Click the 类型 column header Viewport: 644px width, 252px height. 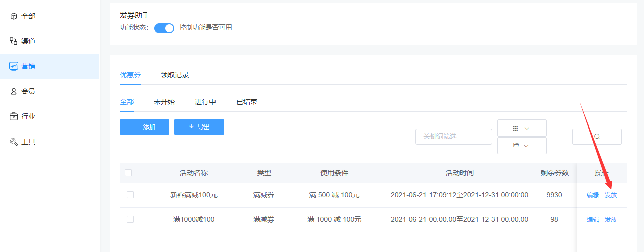click(x=264, y=173)
